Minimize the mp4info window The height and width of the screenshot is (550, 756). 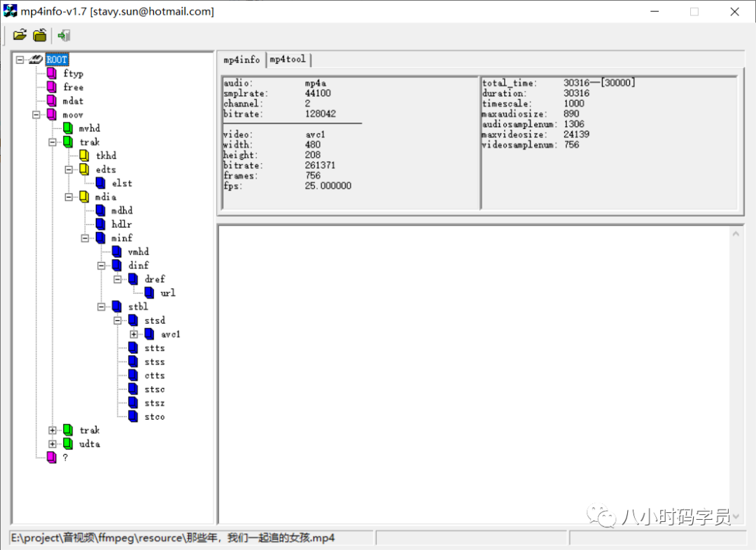(x=654, y=11)
